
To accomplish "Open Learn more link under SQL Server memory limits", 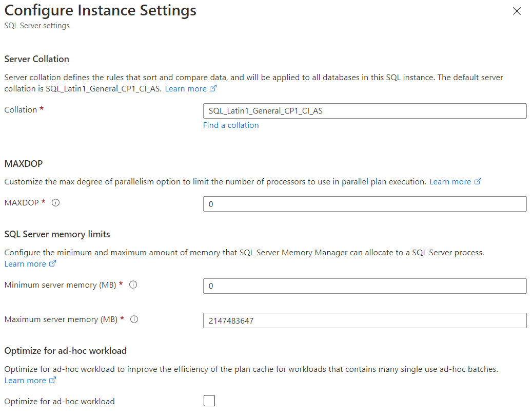I will 25,264.
